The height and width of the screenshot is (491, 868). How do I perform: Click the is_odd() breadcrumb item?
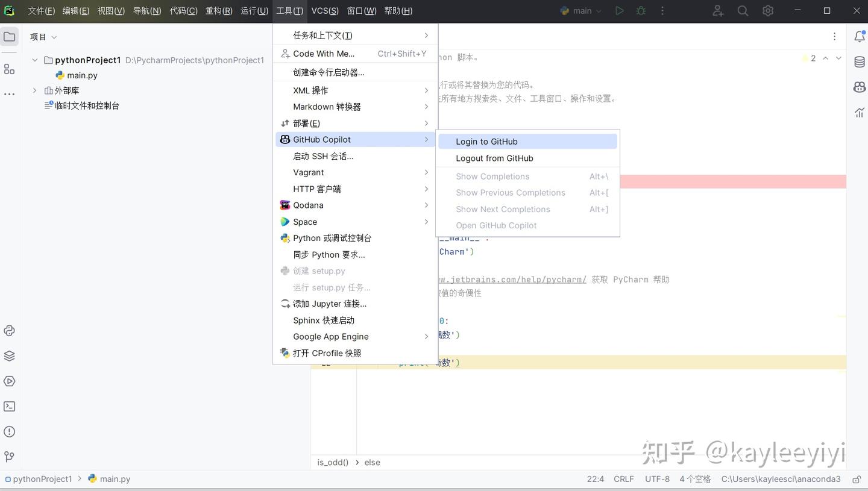click(x=332, y=462)
